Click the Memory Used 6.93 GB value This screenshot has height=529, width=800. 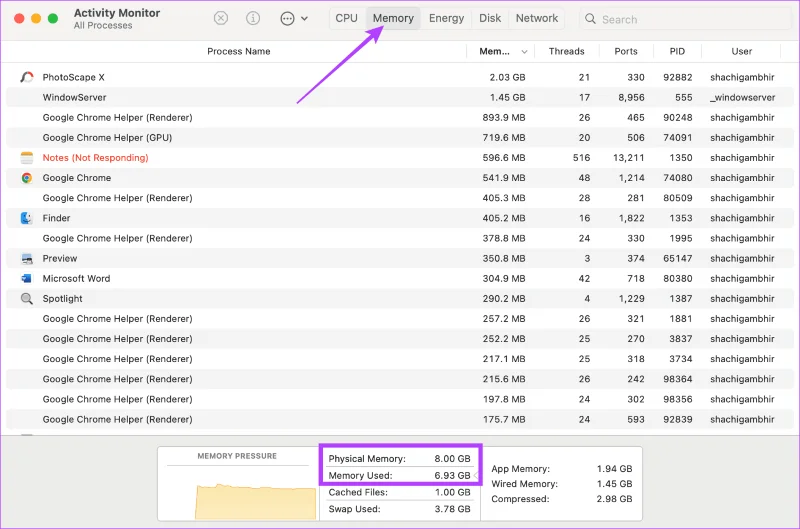(453, 475)
